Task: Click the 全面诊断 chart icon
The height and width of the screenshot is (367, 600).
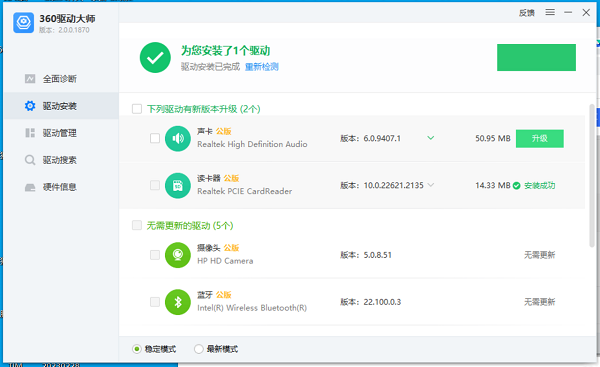Action: 30,79
